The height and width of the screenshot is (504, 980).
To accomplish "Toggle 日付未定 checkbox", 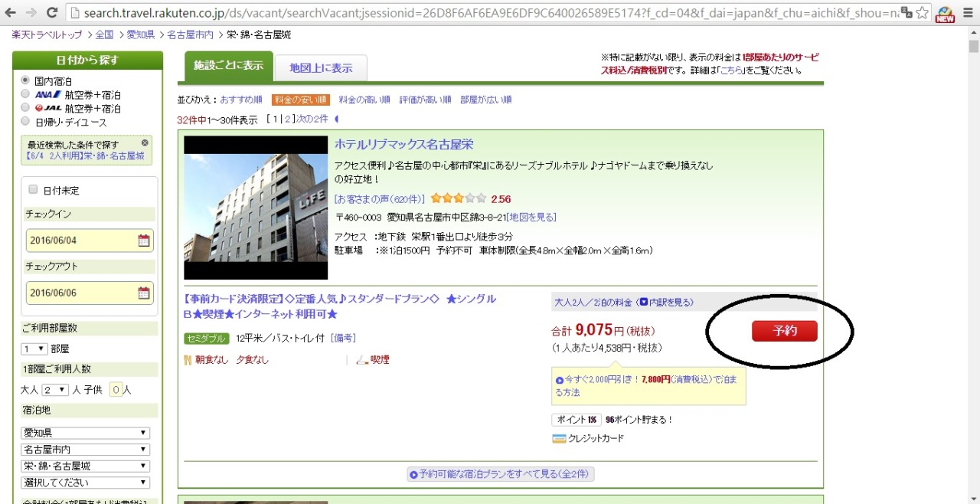I will pos(33,189).
